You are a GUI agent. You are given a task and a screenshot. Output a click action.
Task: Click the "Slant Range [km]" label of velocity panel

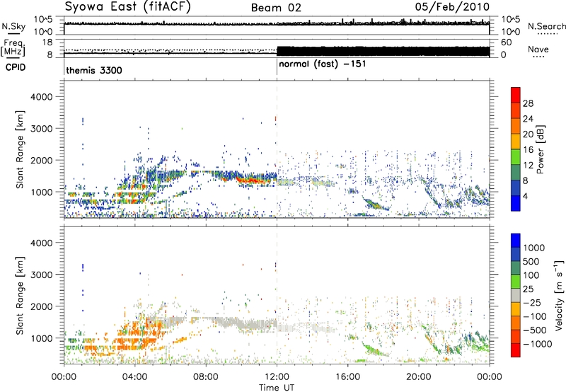coord(20,296)
